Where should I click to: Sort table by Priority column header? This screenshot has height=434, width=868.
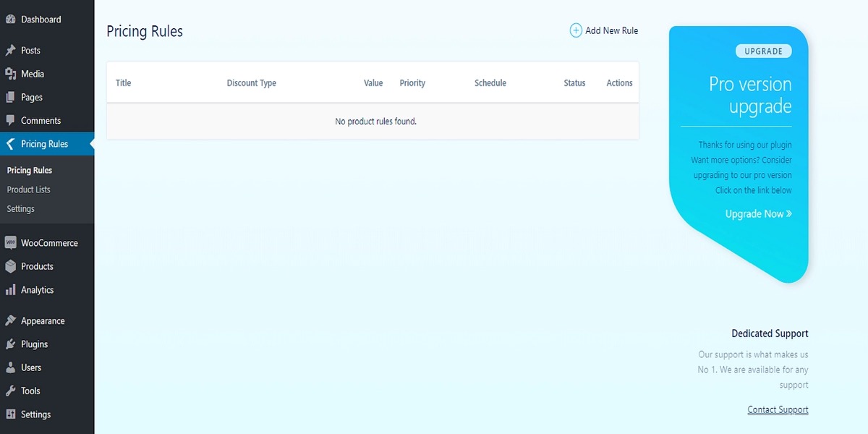click(412, 83)
